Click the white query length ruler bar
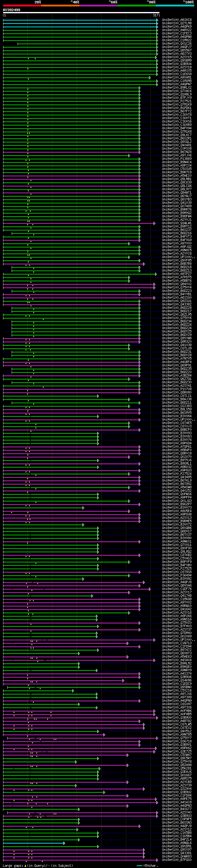Viewport: 197px width, 868px height. [x=81, y=13]
